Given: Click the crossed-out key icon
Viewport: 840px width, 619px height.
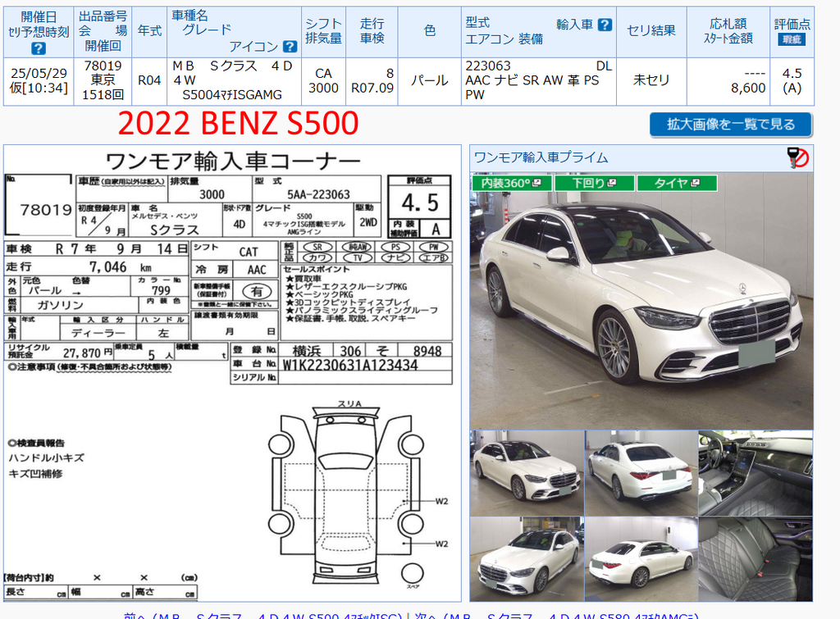Looking at the screenshot, I should (x=797, y=157).
